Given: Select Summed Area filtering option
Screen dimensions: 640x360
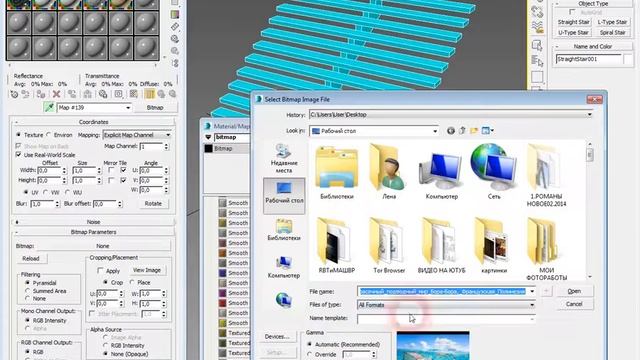Looking at the screenshot, I should click(x=28, y=291).
